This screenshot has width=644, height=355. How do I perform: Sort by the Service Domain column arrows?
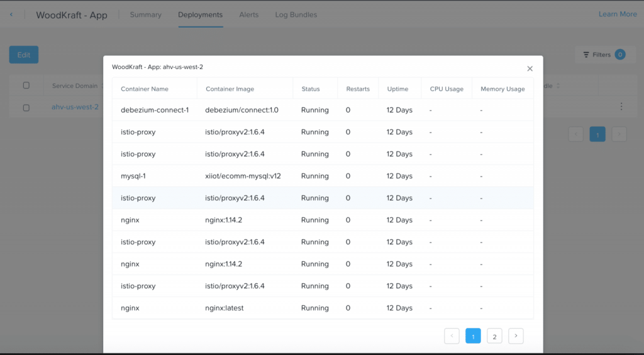point(101,86)
